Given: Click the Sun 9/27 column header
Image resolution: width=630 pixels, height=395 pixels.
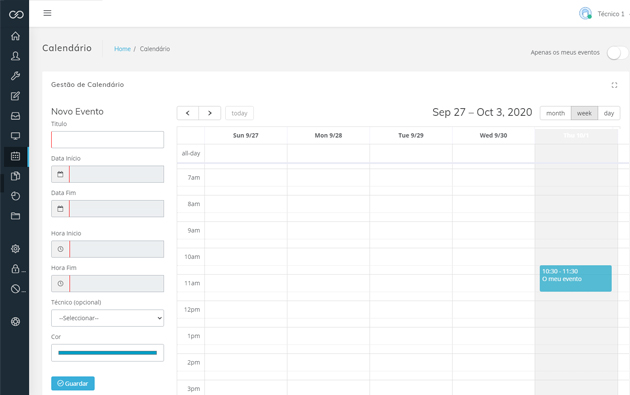Looking at the screenshot, I should 245,135.
